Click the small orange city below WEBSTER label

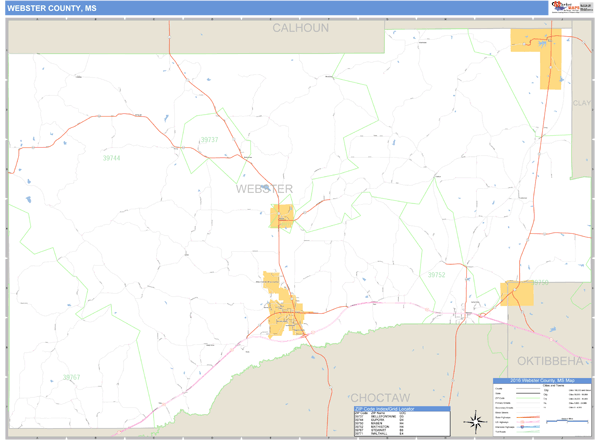point(282,216)
